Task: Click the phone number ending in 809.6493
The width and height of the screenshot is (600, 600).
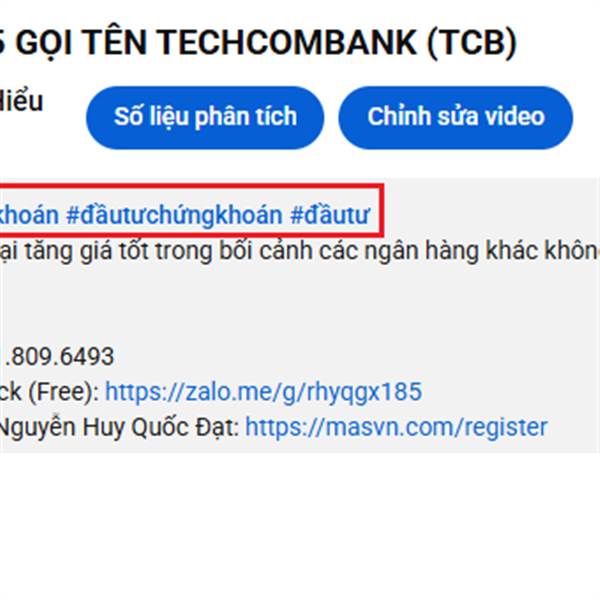Action: tap(57, 356)
